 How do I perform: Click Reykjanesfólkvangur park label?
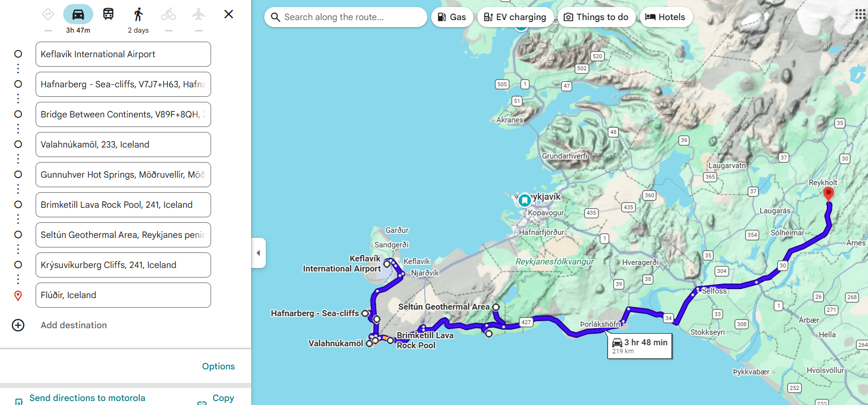555,261
